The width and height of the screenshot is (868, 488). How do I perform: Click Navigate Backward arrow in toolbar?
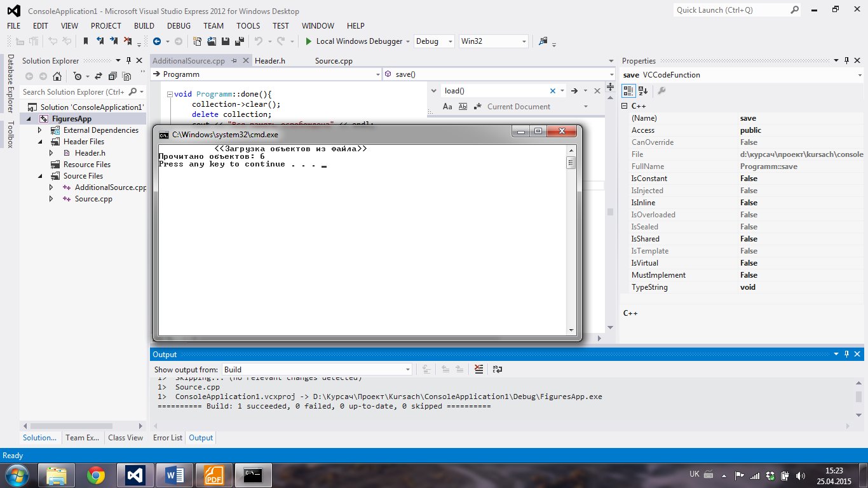(x=157, y=41)
